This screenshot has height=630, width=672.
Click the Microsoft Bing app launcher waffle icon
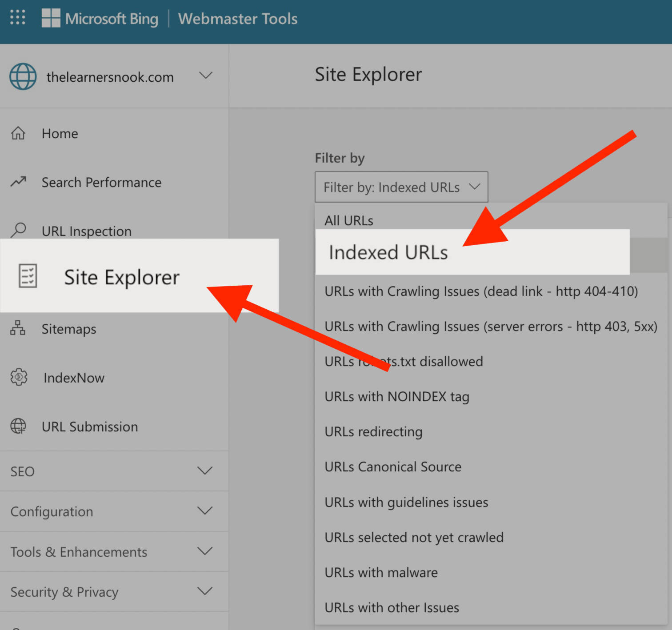coord(17,18)
